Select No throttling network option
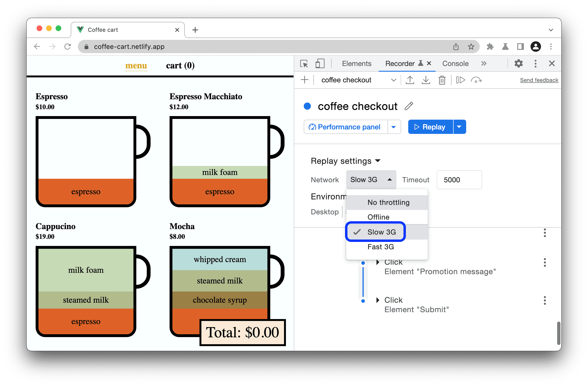 [x=388, y=202]
